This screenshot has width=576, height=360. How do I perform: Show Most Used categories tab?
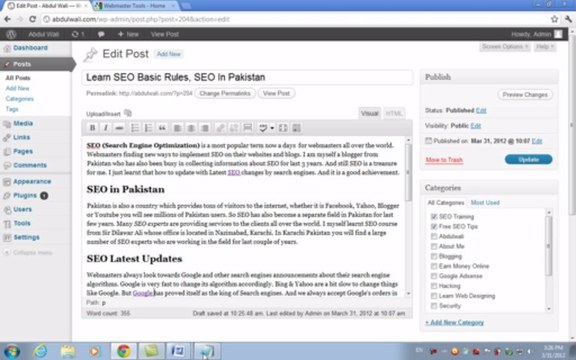pyautogui.click(x=485, y=202)
